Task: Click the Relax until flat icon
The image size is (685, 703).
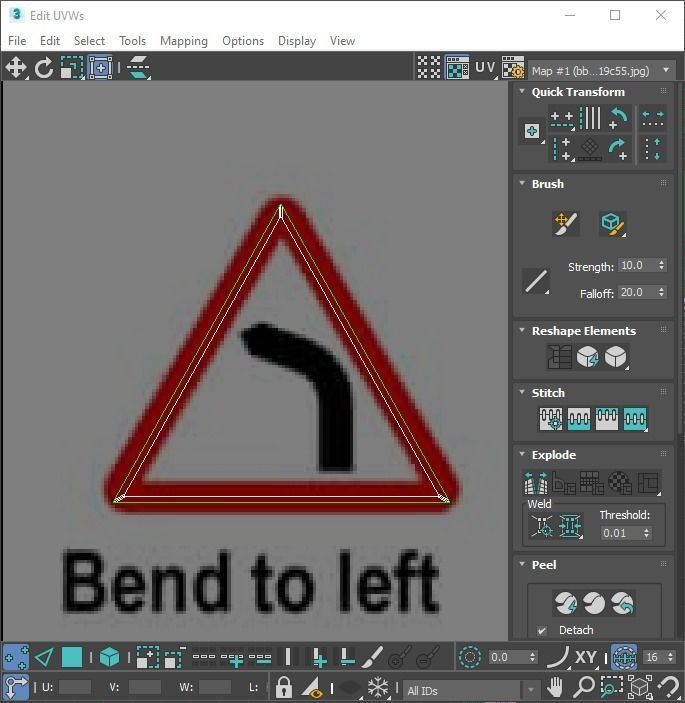Action: pos(587,357)
